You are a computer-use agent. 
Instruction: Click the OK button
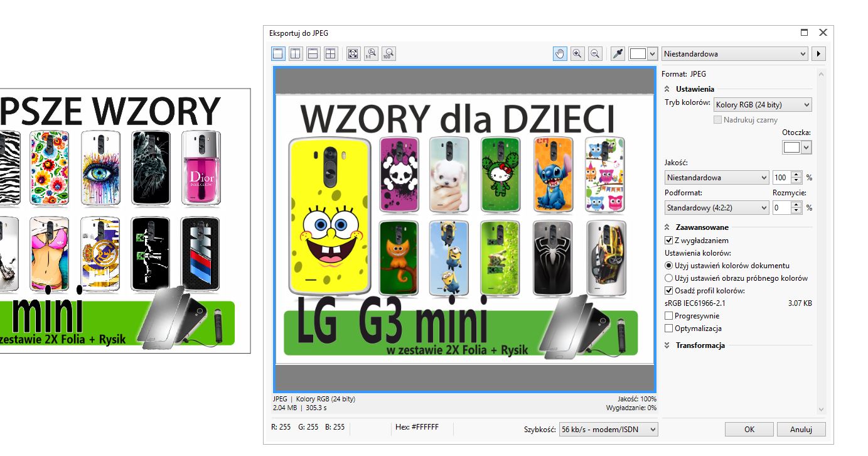[749, 430]
